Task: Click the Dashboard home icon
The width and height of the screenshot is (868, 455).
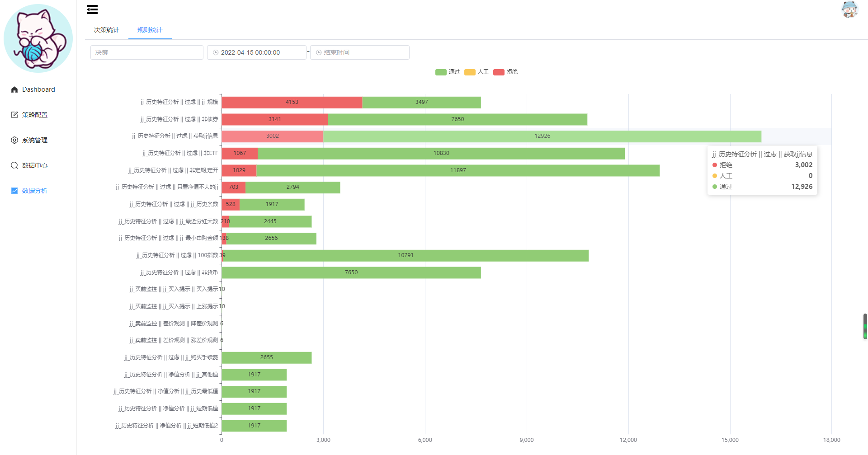Action: pyautogui.click(x=14, y=89)
